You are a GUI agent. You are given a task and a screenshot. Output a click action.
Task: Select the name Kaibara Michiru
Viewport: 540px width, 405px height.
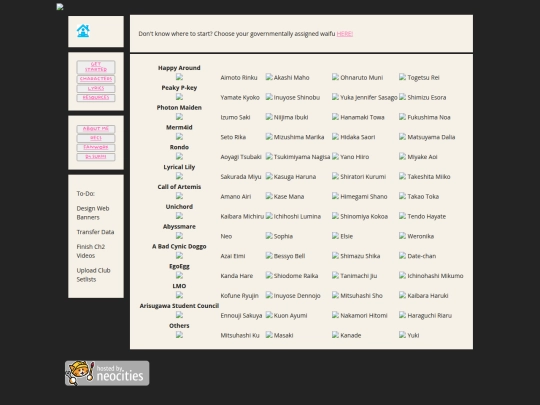(x=242, y=216)
